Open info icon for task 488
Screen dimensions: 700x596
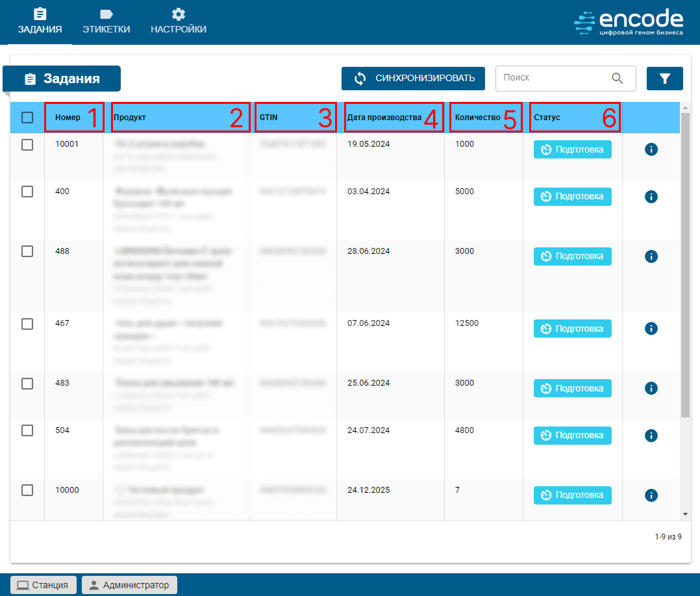tap(651, 256)
